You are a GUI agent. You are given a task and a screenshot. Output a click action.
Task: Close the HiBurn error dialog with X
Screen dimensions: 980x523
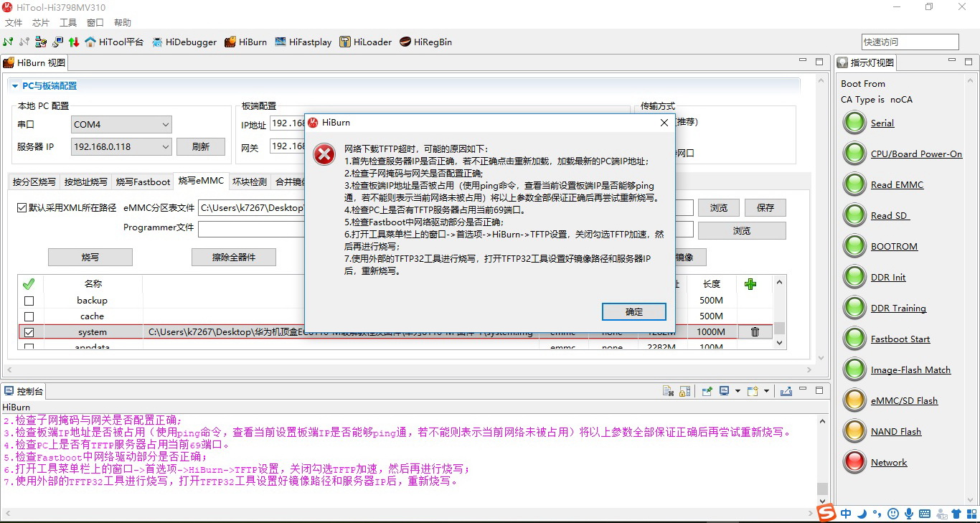click(x=664, y=123)
